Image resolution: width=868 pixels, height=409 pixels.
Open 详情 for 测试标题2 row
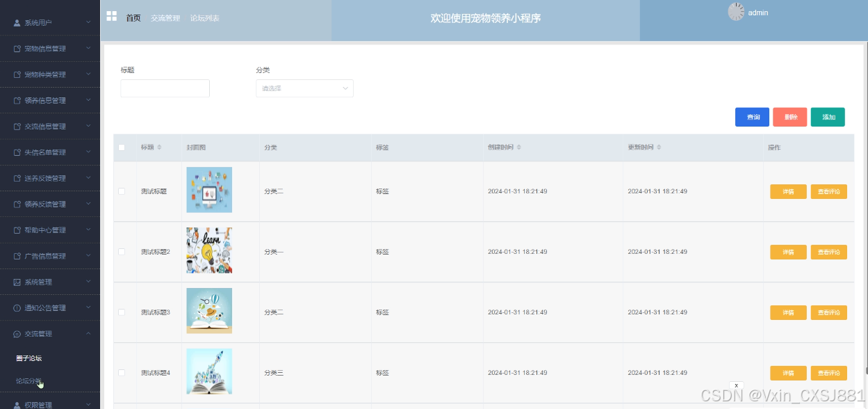click(788, 252)
